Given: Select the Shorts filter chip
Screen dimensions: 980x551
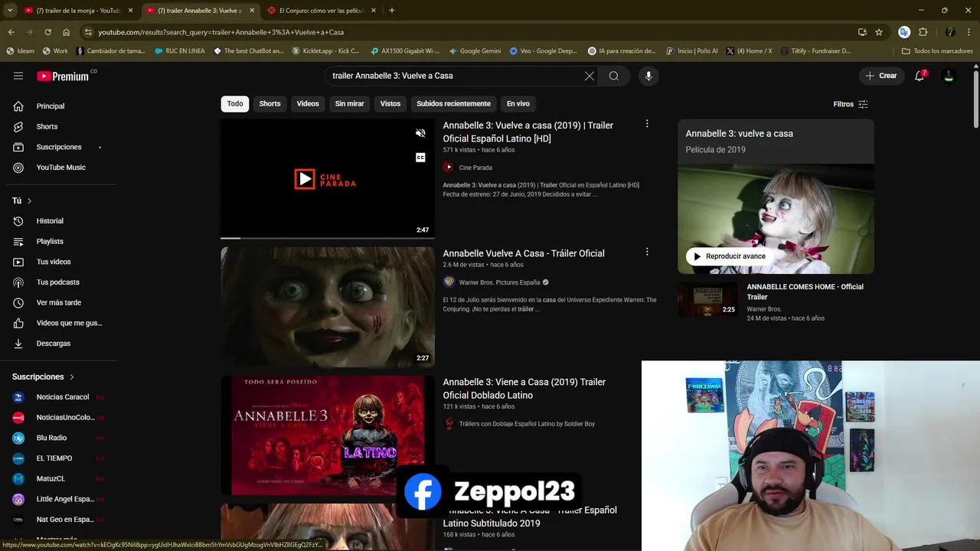Looking at the screenshot, I should coord(269,103).
